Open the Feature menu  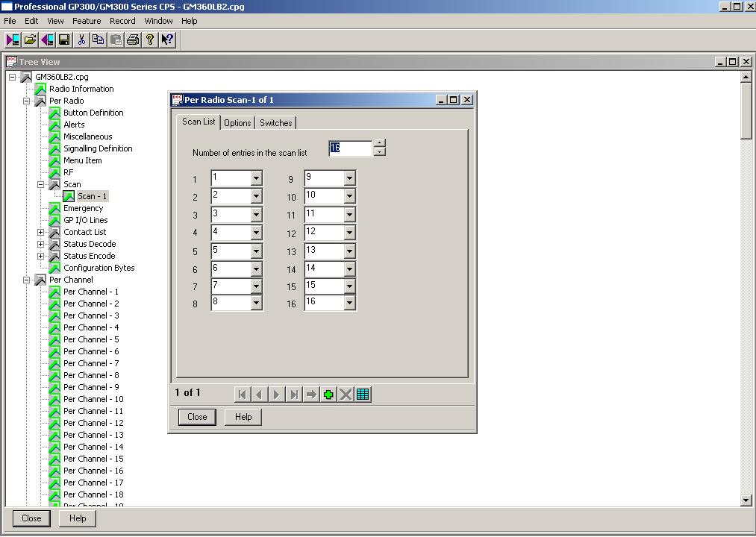click(x=87, y=21)
